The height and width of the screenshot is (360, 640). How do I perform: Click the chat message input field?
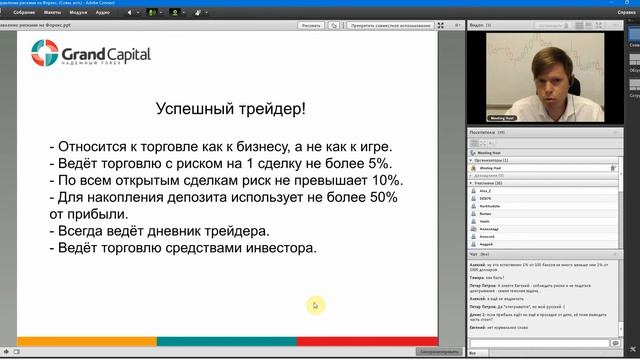point(539,343)
